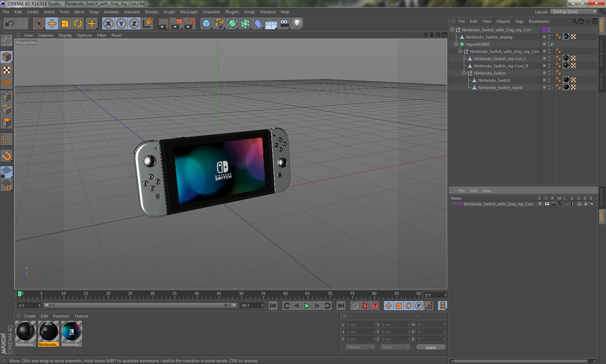Screen dimensions: 606x364
Task: Open the Object Manager Tags menu
Action: tap(519, 21)
